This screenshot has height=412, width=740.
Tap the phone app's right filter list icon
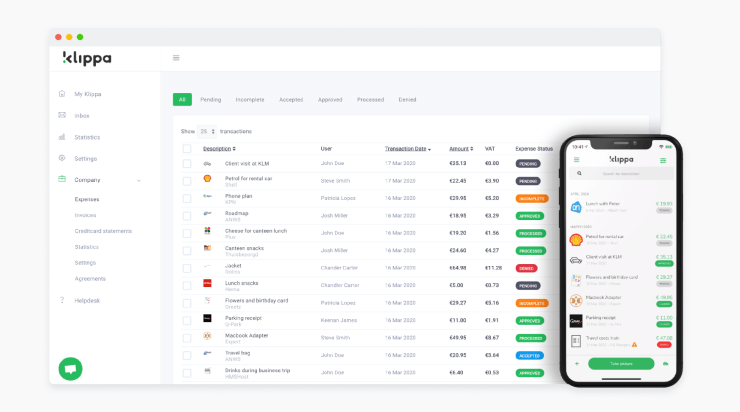pos(663,160)
